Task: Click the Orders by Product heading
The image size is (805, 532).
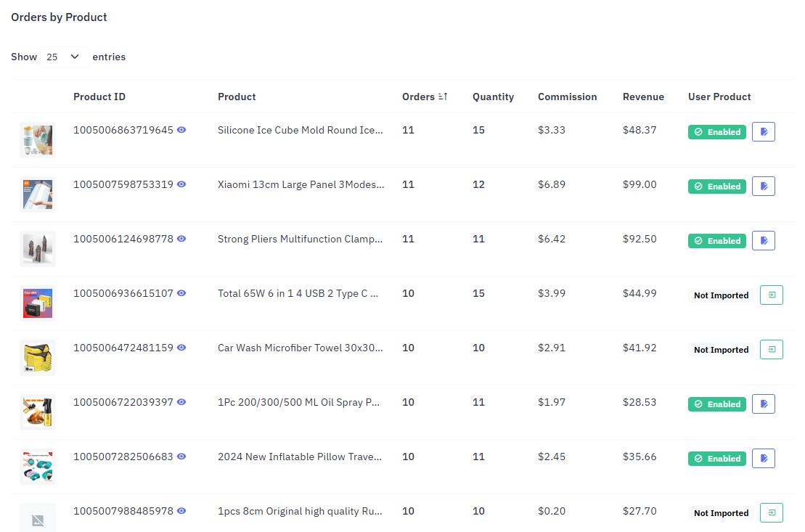Action: tap(59, 17)
